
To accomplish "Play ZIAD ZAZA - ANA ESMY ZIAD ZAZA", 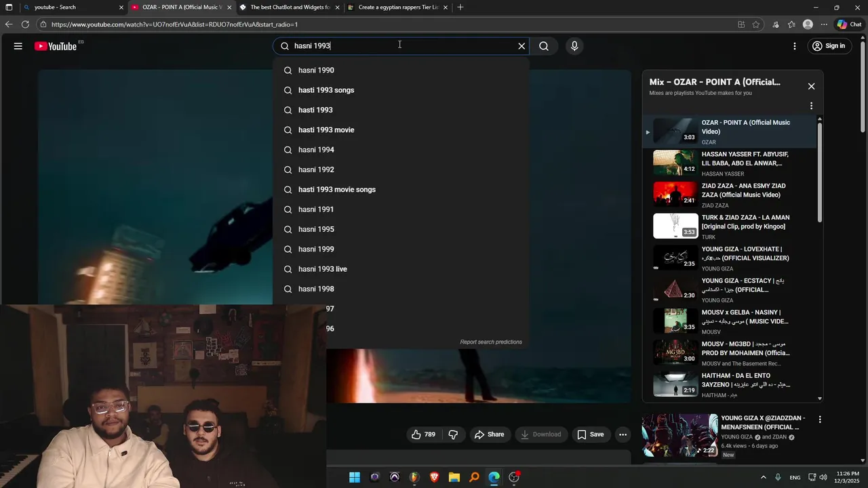I will tap(731, 195).
